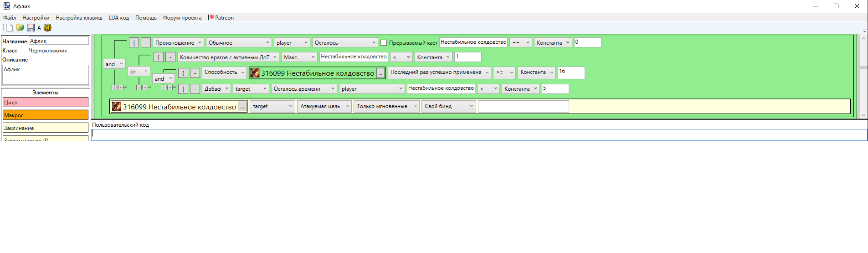
Task: Open the Только мгновенные dropdown
Action: (x=386, y=106)
